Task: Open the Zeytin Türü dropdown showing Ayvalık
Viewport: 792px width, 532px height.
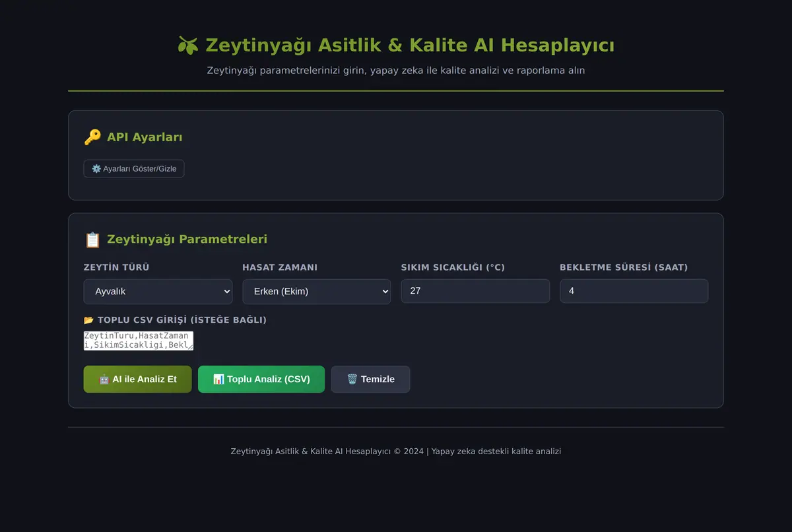Action: point(158,291)
